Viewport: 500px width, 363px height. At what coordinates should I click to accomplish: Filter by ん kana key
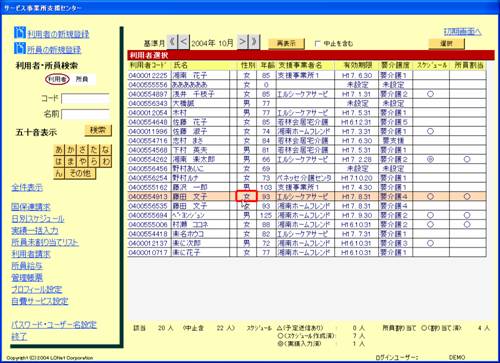tap(59, 173)
